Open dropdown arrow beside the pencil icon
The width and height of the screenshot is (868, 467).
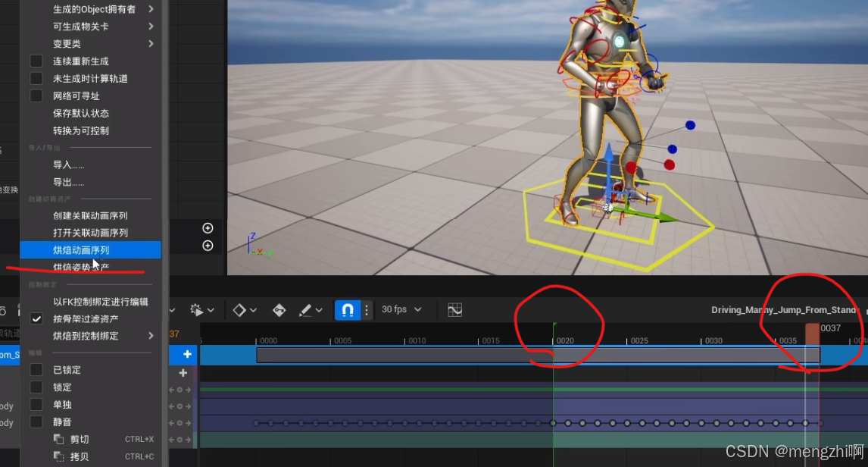[x=319, y=310]
